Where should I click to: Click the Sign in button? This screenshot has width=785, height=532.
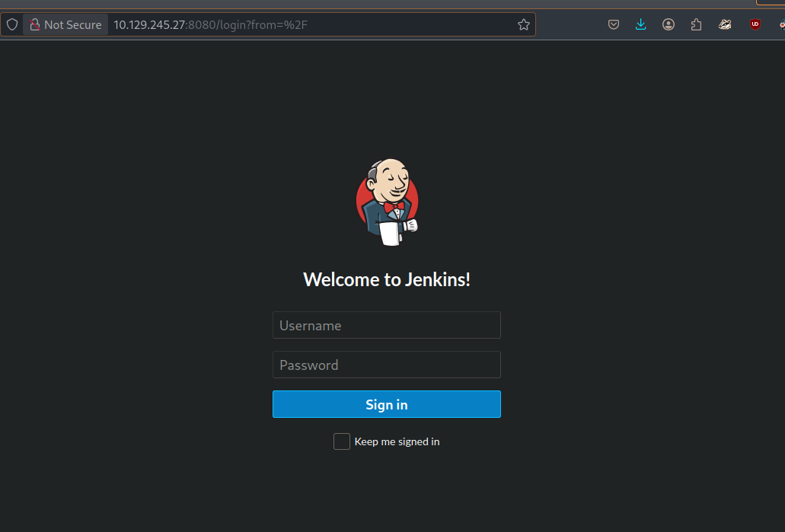pyautogui.click(x=387, y=404)
